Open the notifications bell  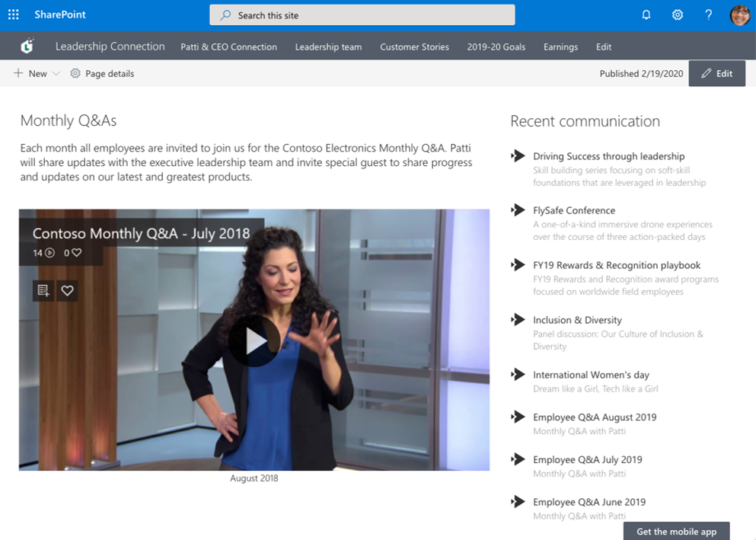[646, 14]
